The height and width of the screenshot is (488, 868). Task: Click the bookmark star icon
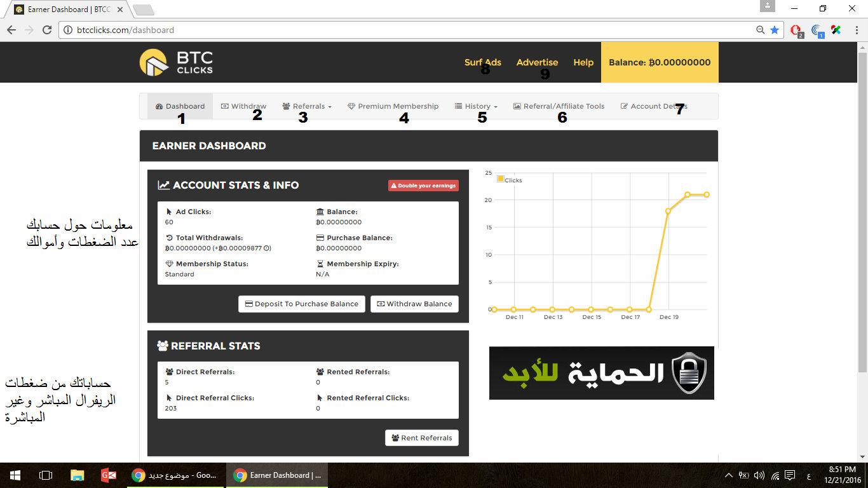pyautogui.click(x=775, y=30)
